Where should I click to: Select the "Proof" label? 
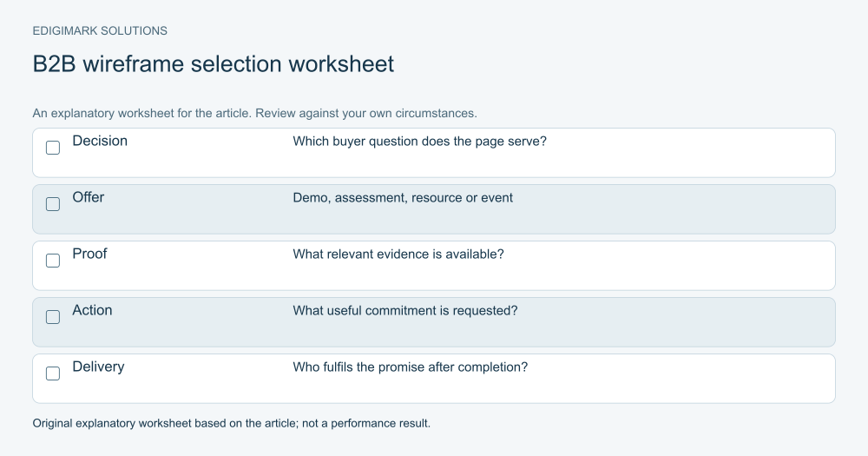(89, 254)
